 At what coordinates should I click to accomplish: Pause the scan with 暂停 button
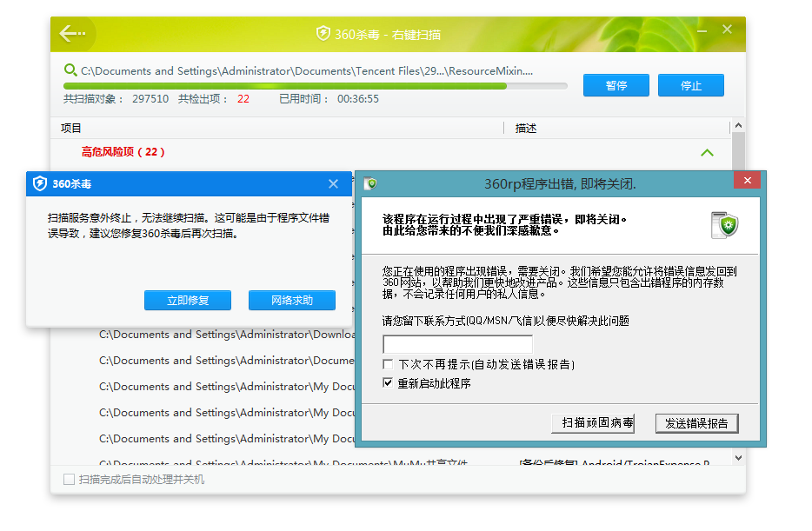(x=616, y=85)
